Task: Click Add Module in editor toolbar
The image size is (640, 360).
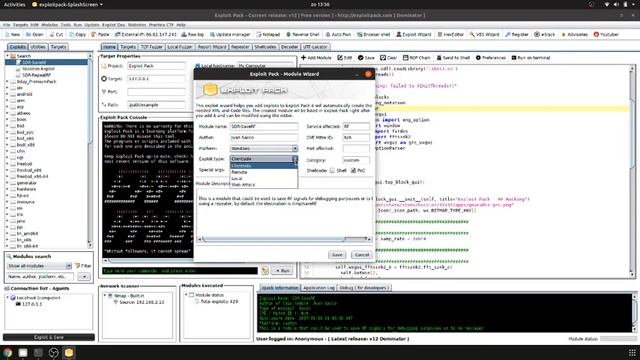Action: [x=316, y=58]
